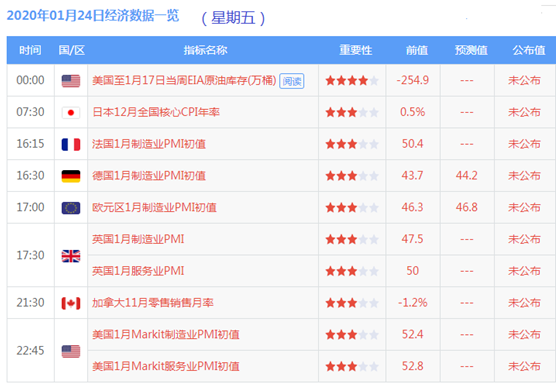This screenshot has width=558, height=386.
Task: Click the 公布值 column header
Action: [529, 50]
